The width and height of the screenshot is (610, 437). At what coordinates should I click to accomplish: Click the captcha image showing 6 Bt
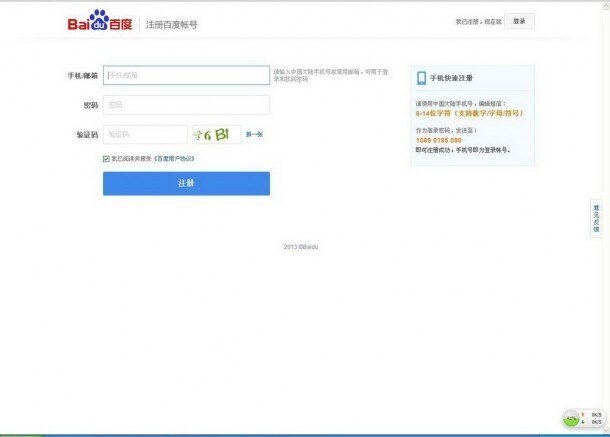coord(216,134)
